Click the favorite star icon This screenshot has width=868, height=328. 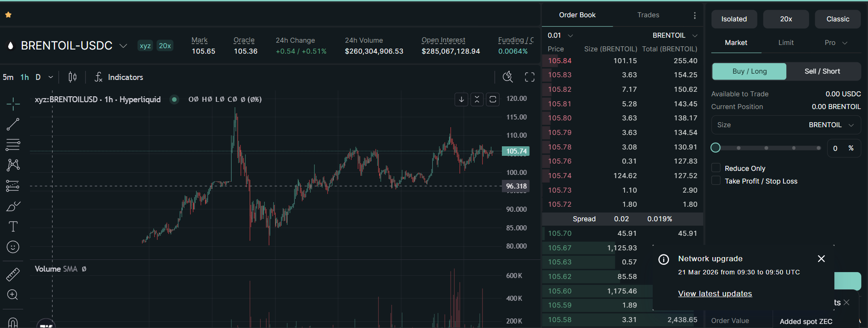pos(8,15)
